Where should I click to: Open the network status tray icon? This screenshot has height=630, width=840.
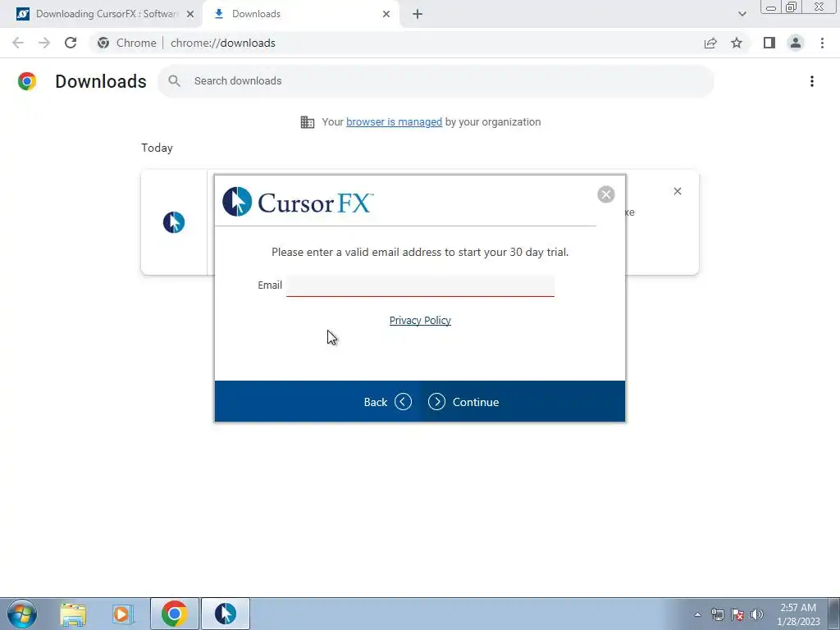point(717,614)
